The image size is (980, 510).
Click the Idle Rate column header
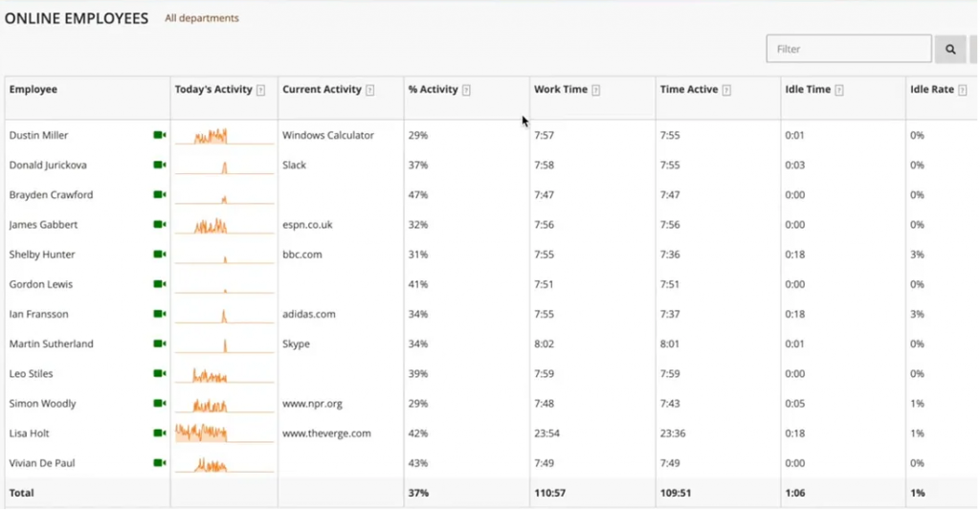(x=931, y=90)
